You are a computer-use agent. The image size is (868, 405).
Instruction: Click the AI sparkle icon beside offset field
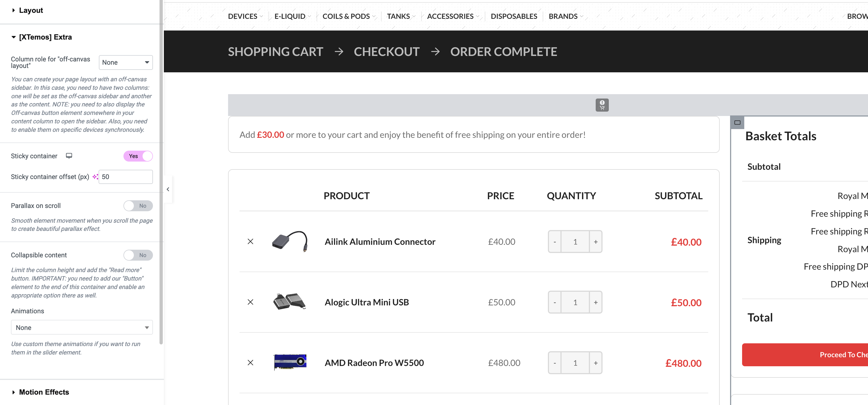click(x=95, y=177)
